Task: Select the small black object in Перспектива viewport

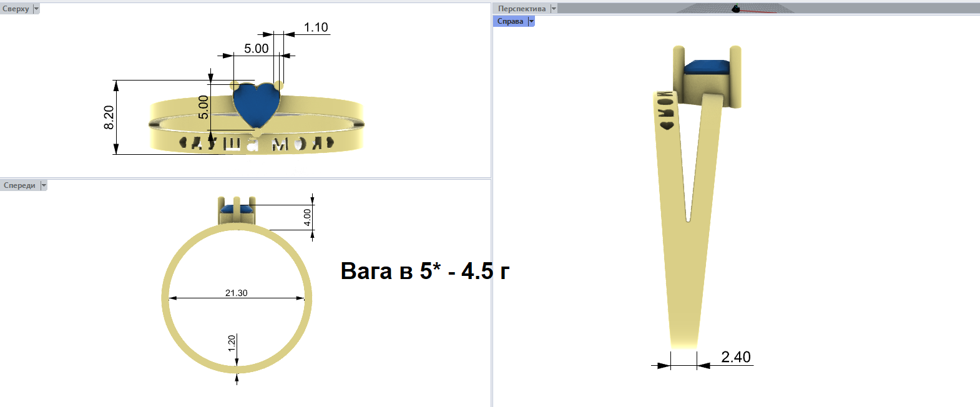Action: 735,9
